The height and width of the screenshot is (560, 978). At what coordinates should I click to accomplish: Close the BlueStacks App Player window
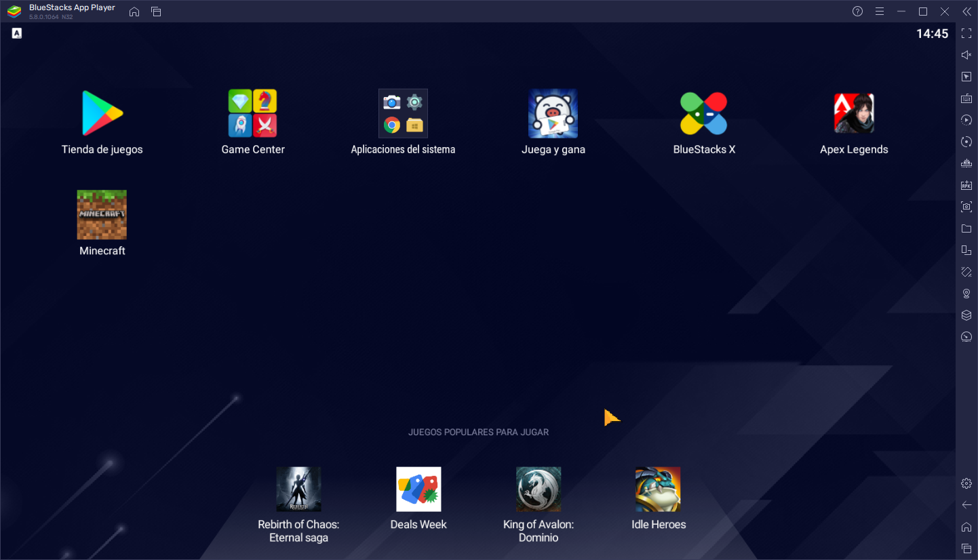[945, 12]
